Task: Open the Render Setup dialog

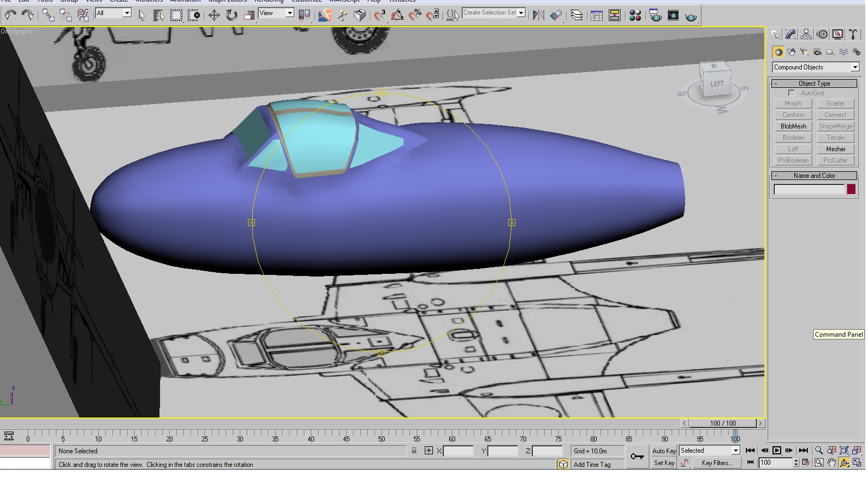Action: [x=655, y=15]
